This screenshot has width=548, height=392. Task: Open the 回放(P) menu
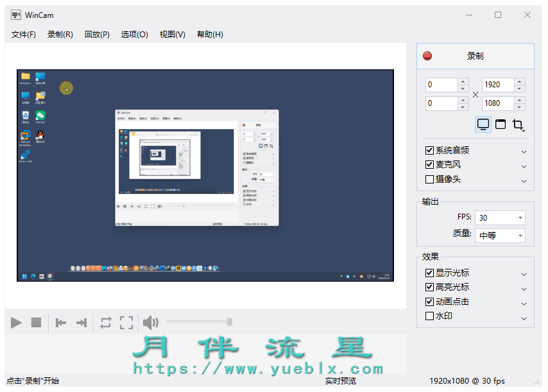(97, 35)
